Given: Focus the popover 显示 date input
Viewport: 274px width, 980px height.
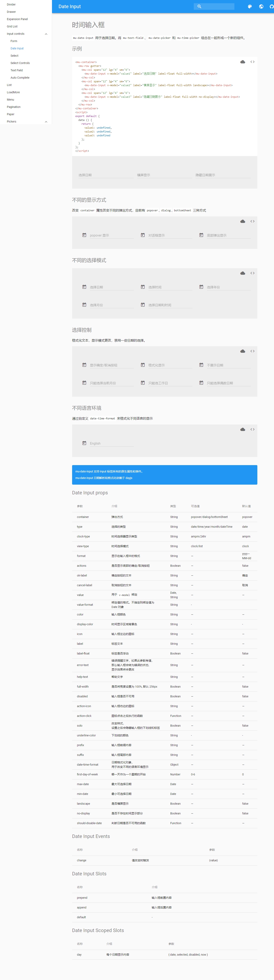Looking at the screenshot, I should click(x=112, y=236).
